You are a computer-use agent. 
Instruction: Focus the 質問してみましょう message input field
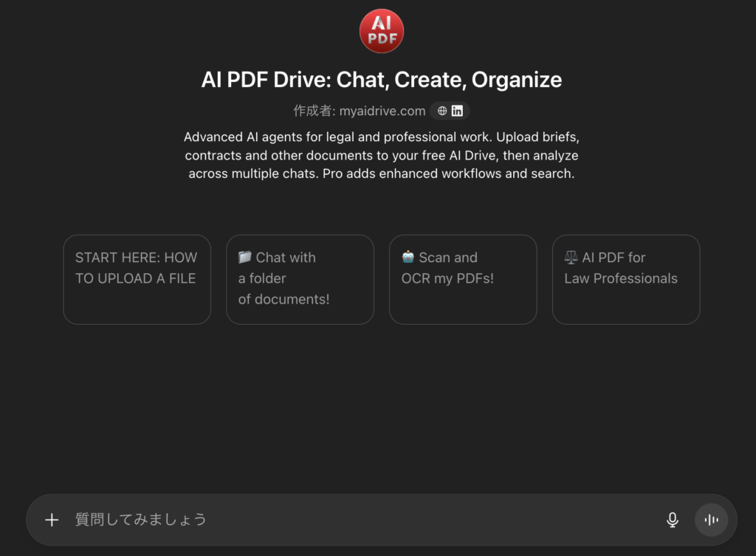pos(354,520)
